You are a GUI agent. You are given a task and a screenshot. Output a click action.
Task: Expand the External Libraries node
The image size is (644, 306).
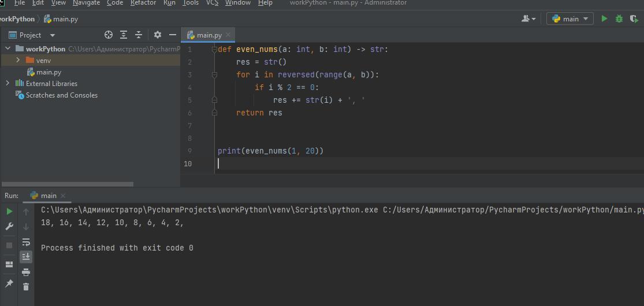[8, 84]
